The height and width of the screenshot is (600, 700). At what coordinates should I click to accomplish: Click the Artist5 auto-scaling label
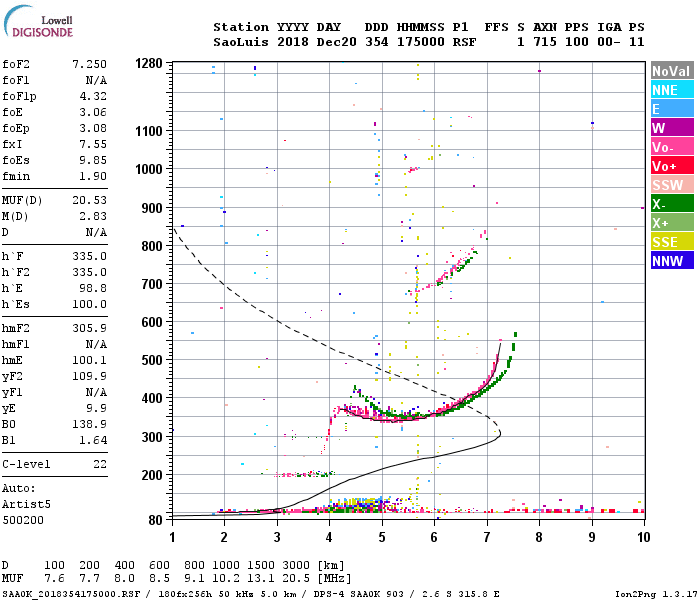pos(26,504)
